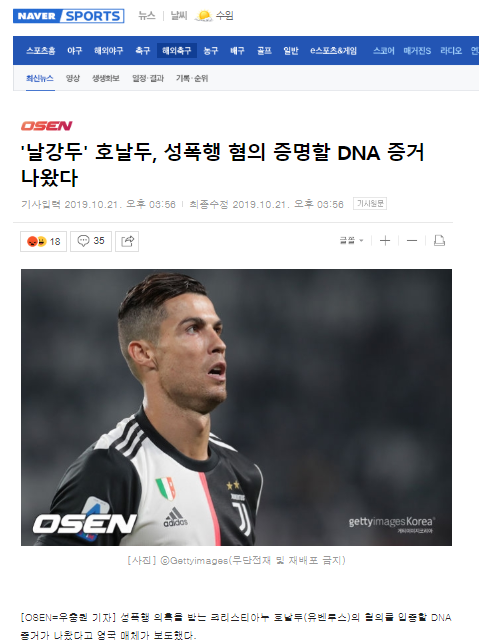Open the emoji reactions count
This screenshot has width=479, height=643.
pyautogui.click(x=43, y=241)
